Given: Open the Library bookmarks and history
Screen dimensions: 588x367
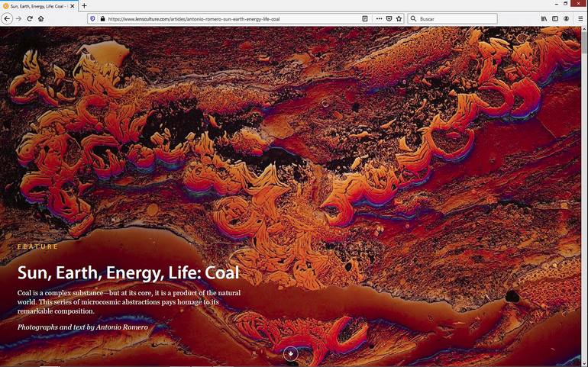Looking at the screenshot, I should 544,19.
